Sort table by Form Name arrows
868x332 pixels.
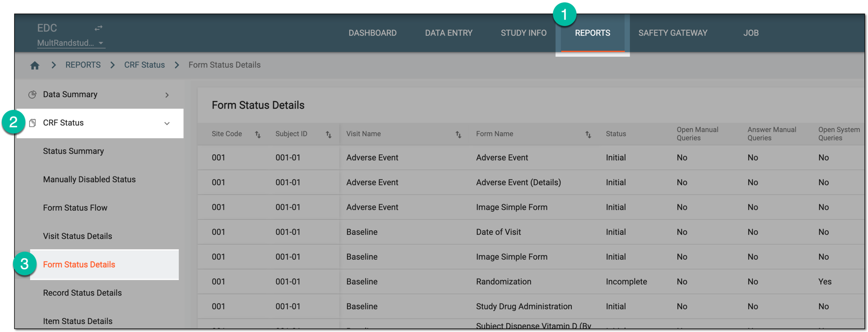pos(588,134)
